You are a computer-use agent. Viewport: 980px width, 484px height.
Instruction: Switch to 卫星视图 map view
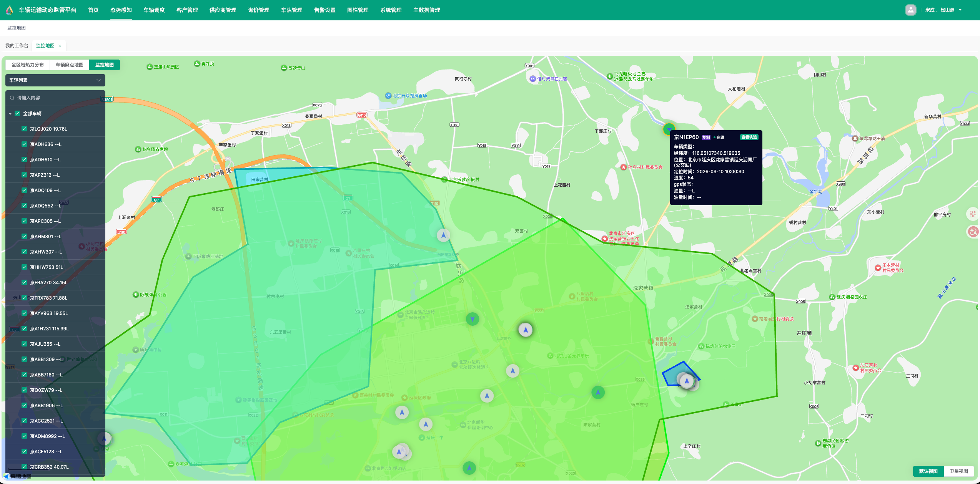(x=958, y=471)
